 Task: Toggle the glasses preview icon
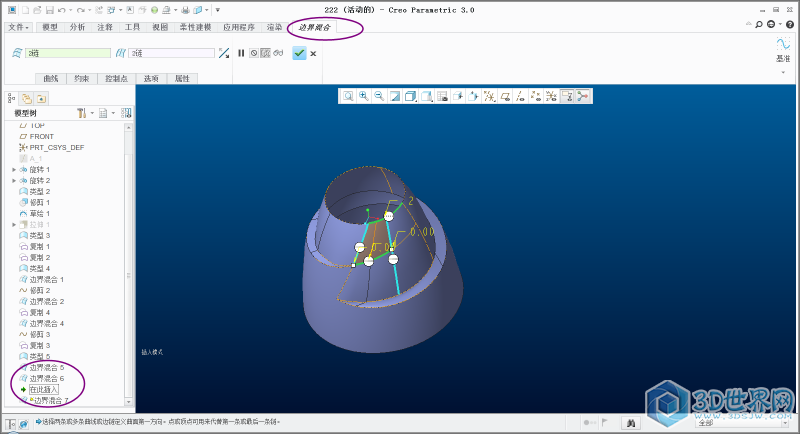(278, 53)
